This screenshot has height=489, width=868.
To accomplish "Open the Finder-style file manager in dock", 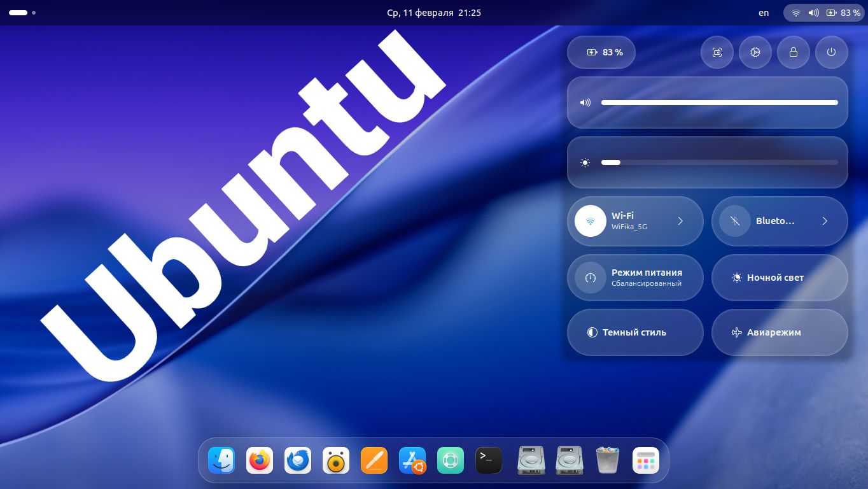I will [221, 460].
